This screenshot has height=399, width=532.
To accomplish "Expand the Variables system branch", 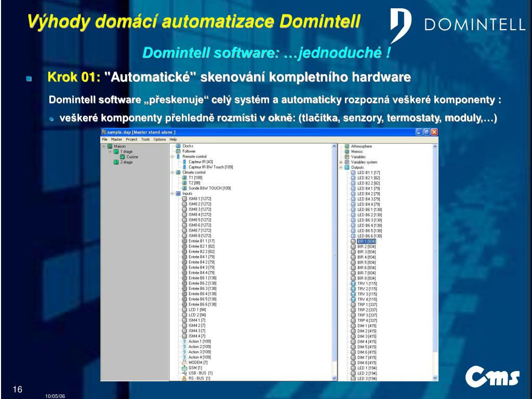I will pos(341,162).
